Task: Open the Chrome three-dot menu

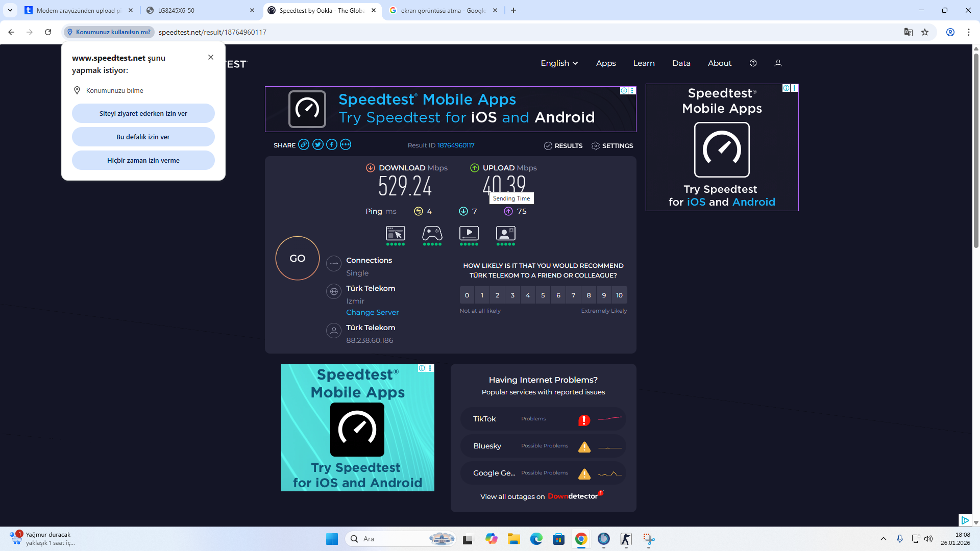Action: [969, 32]
